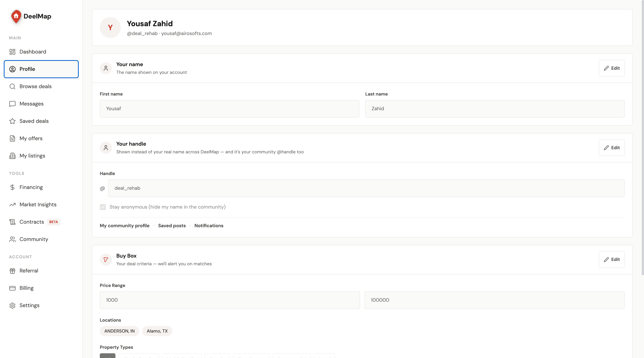The image size is (644, 358).
Task: Click the Browse deals magnifier icon
Action: pyautogui.click(x=12, y=86)
